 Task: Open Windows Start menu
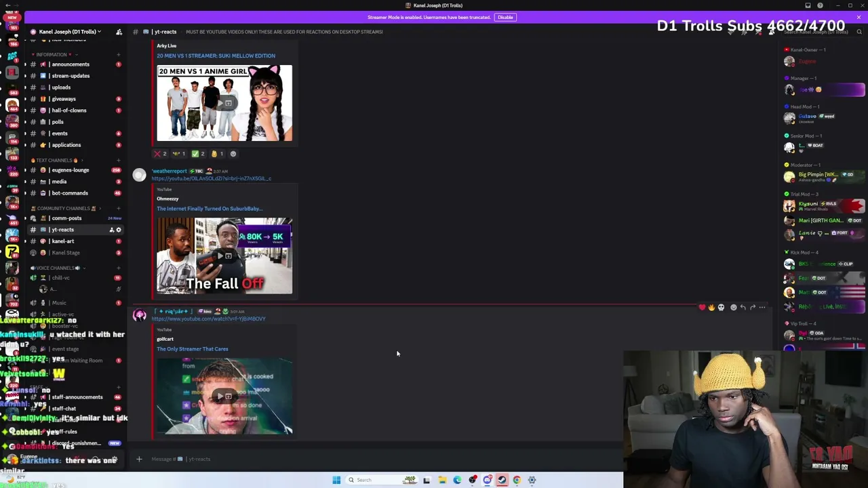(x=336, y=480)
